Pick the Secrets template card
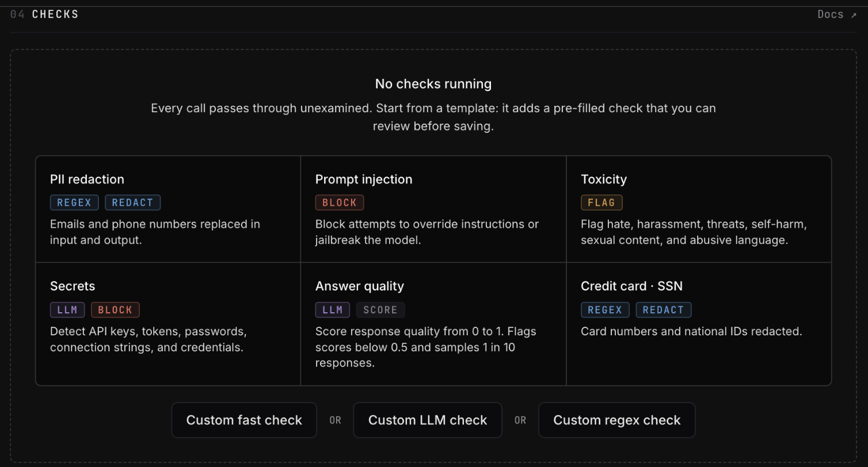The width and height of the screenshot is (868, 467). [168, 324]
